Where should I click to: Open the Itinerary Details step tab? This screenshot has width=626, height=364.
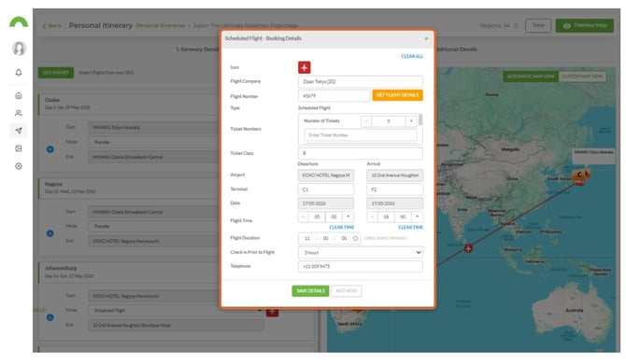198,49
